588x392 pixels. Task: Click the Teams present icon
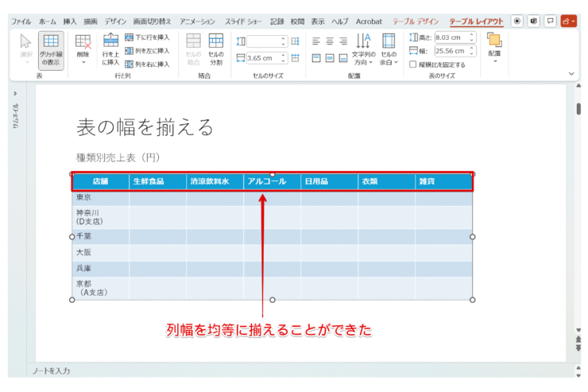coord(534,21)
